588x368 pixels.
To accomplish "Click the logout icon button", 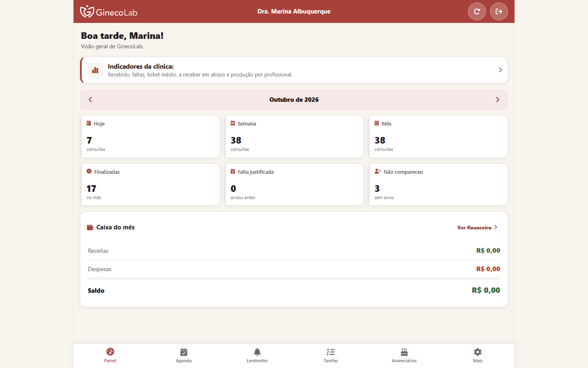I will click(x=499, y=11).
